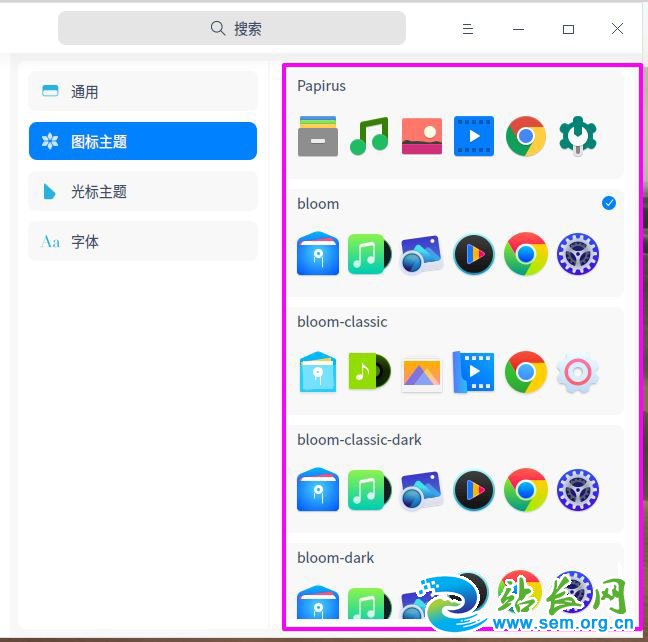Choose the bloom-classic-dark icon theme
Viewport: 648px width, 642px height.
(x=359, y=440)
